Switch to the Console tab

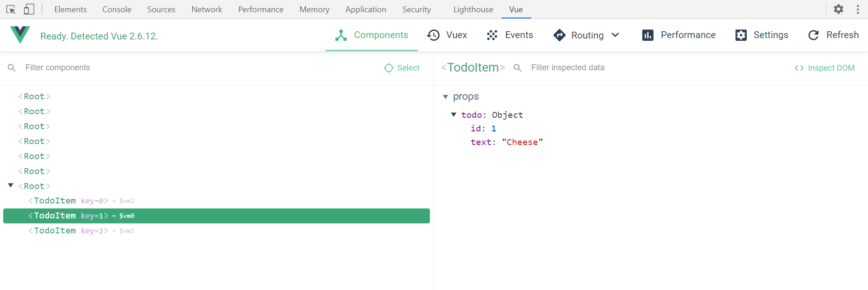117,9
